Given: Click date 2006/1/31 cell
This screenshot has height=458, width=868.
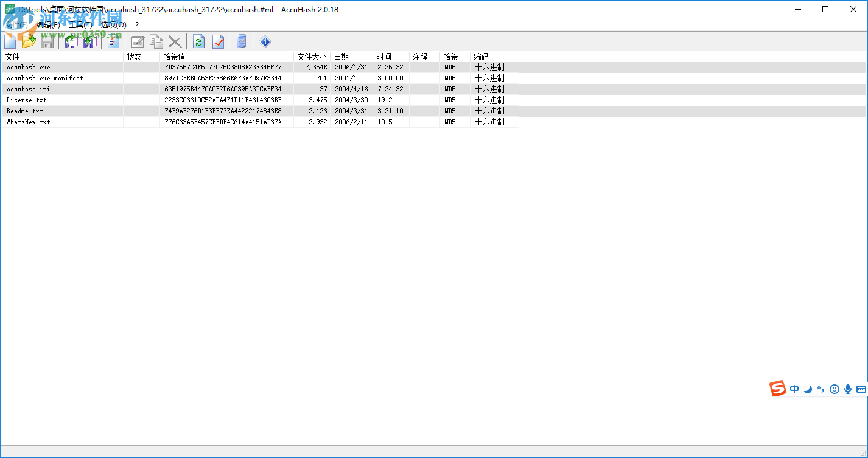Looking at the screenshot, I should (x=351, y=68).
